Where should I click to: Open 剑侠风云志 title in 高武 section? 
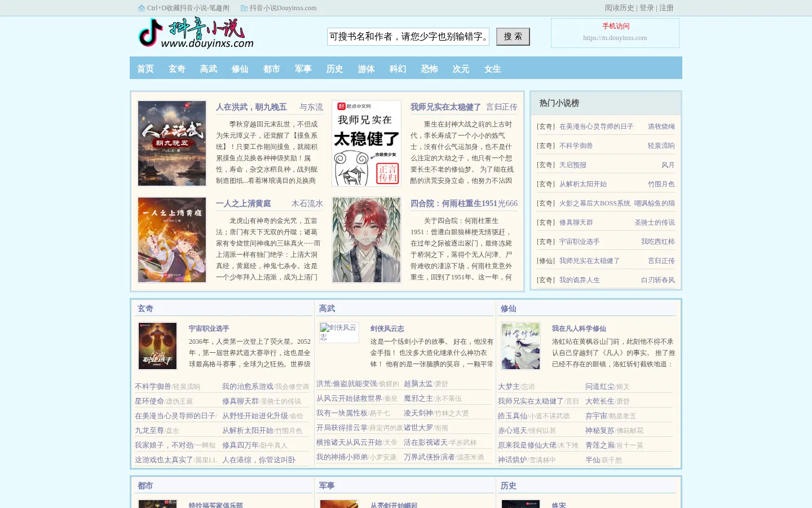[387, 329]
